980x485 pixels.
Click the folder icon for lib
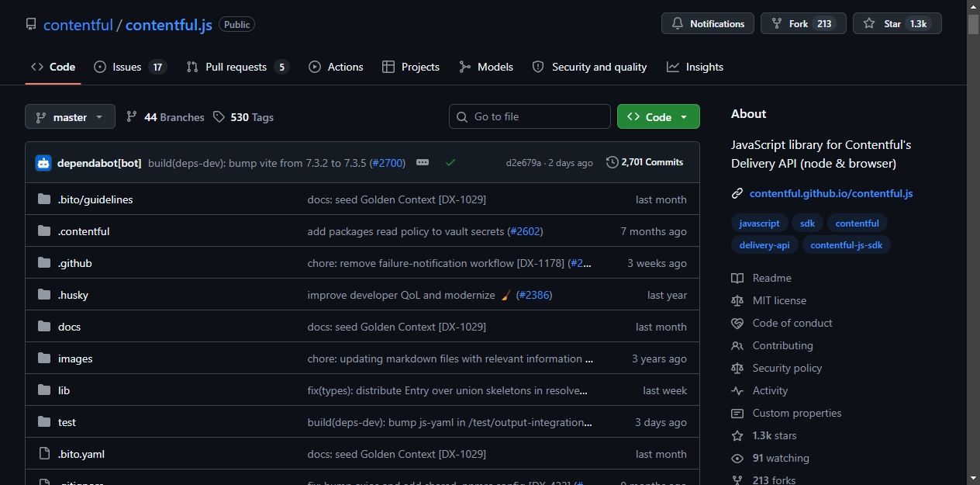tap(44, 390)
